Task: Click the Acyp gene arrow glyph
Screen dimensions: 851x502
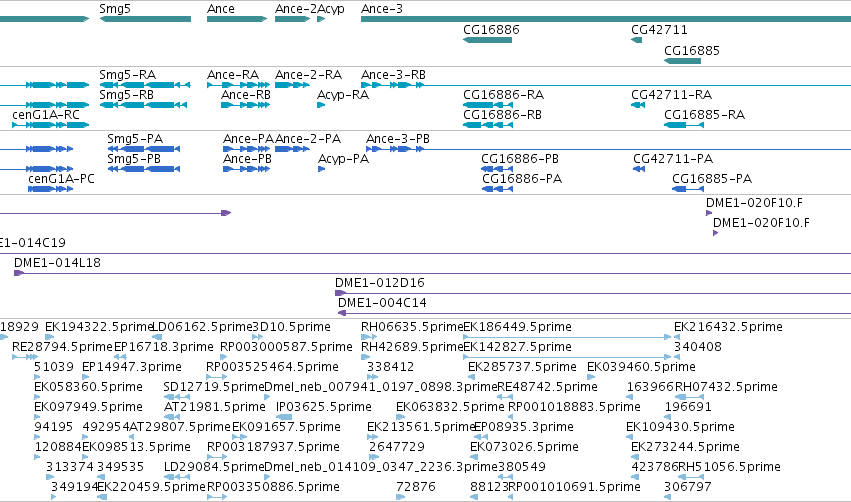Action: click(321, 19)
